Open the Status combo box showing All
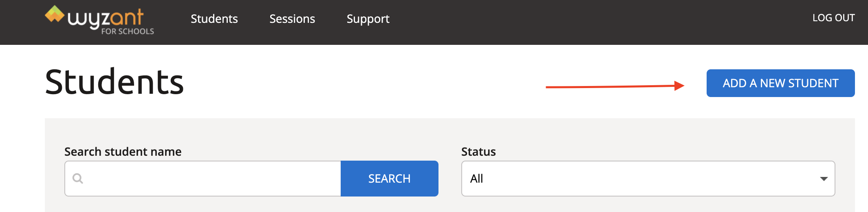868x212 pixels. [x=648, y=179]
